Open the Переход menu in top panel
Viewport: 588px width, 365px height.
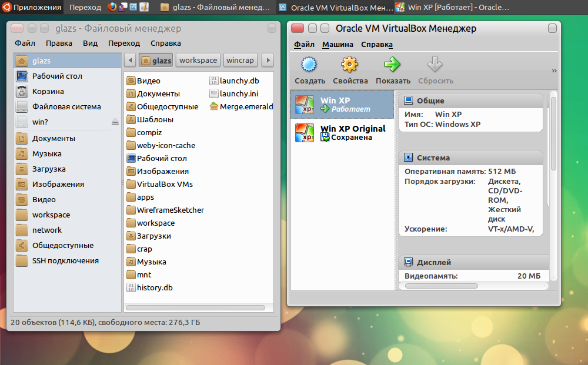[85, 7]
